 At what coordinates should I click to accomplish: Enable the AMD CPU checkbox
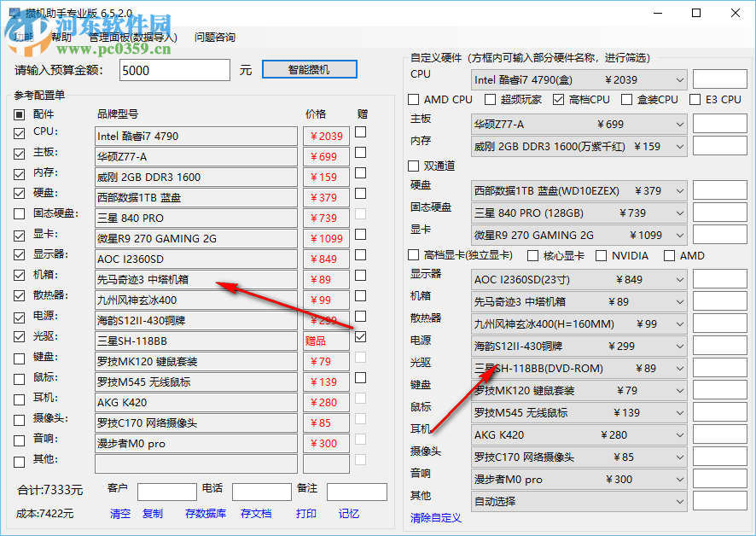tap(415, 100)
